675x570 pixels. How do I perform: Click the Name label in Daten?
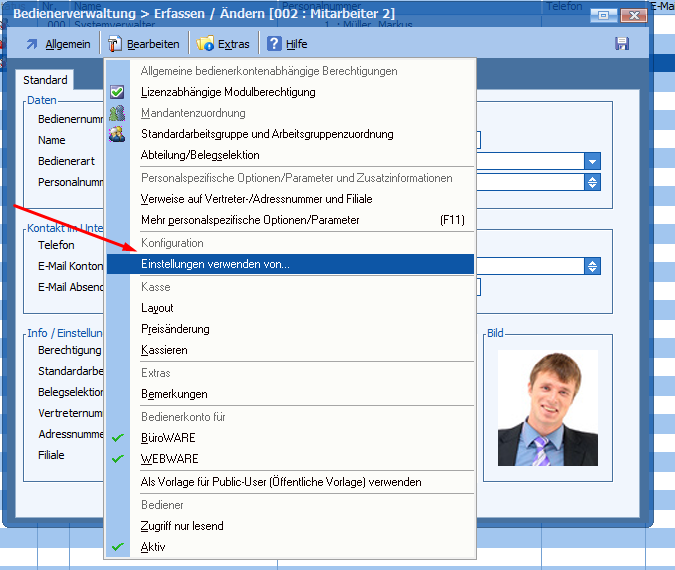[52, 140]
